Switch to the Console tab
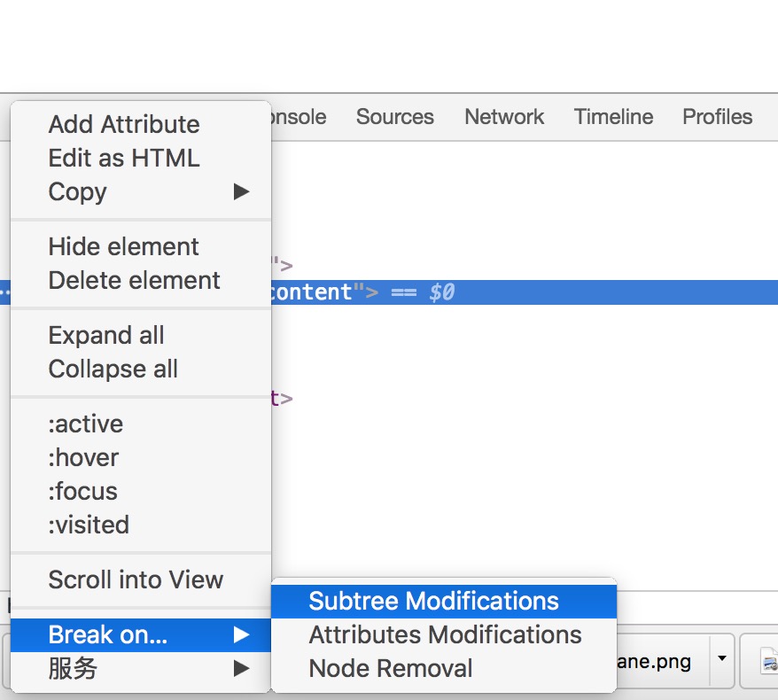 (299, 117)
